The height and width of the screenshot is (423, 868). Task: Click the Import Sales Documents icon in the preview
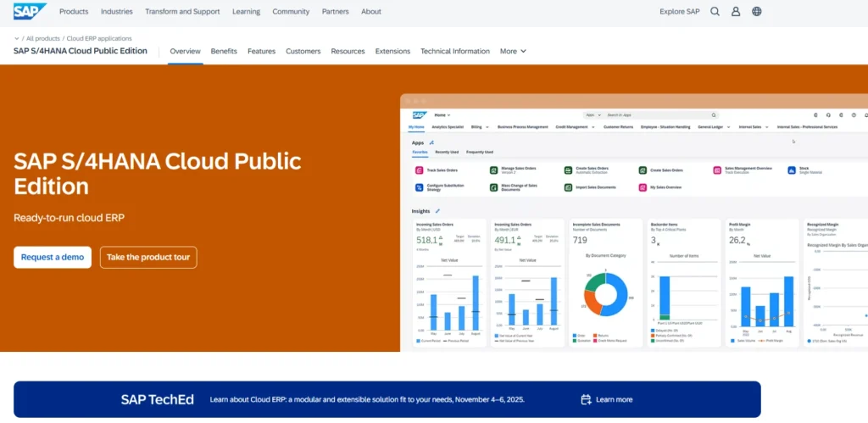pyautogui.click(x=568, y=187)
